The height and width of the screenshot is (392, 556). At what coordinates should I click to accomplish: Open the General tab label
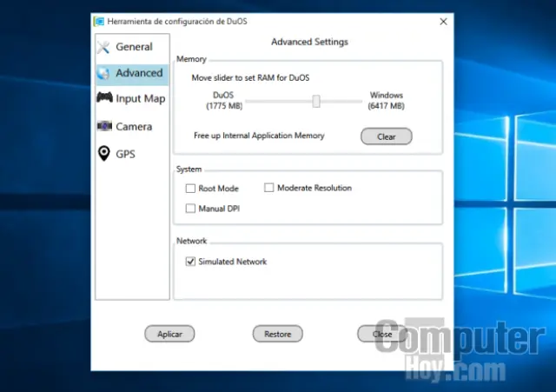pyautogui.click(x=134, y=47)
